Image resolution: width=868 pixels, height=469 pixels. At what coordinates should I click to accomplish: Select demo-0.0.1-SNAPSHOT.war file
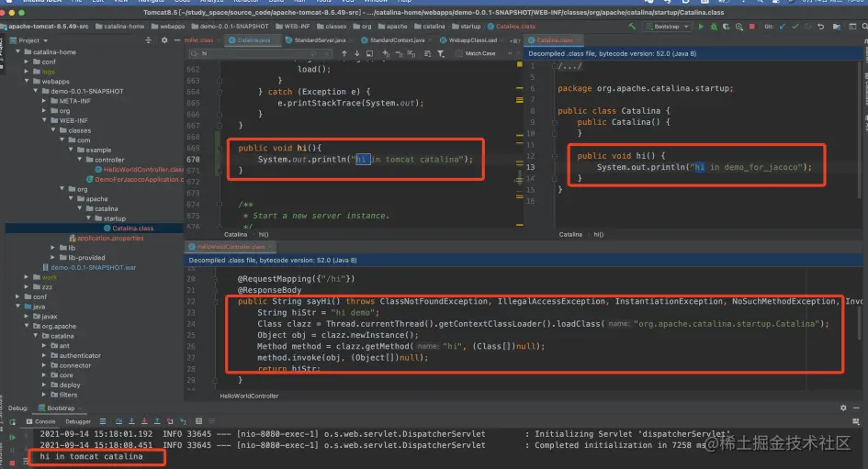pos(93,267)
